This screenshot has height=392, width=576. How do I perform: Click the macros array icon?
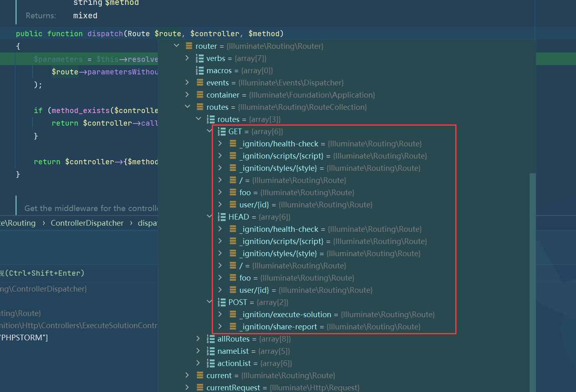tap(200, 70)
